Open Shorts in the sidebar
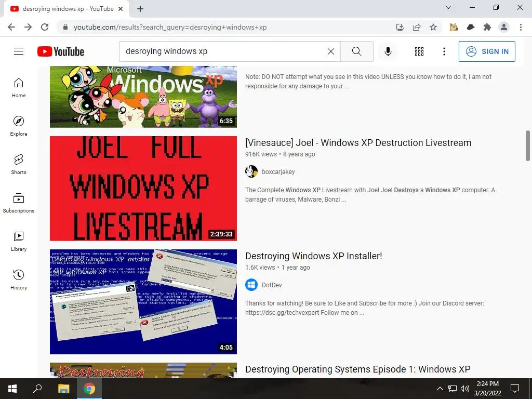532x399 pixels. click(x=19, y=165)
